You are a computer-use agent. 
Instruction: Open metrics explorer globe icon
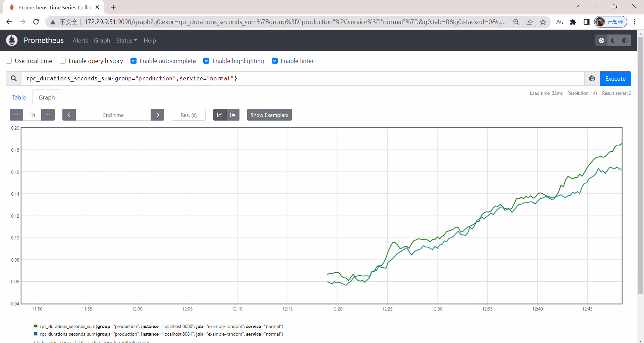coord(592,78)
